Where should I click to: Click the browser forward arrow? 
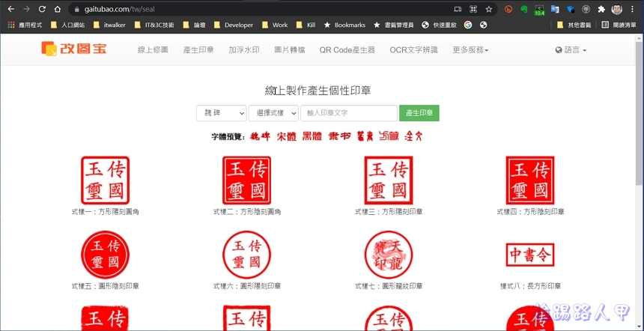coord(26,9)
